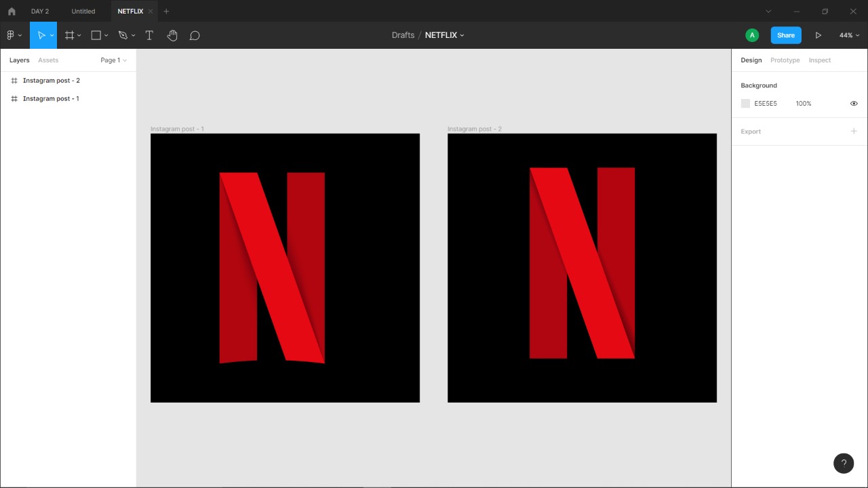Toggle background color visibility eye
This screenshot has height=488, width=868.
pyautogui.click(x=854, y=104)
